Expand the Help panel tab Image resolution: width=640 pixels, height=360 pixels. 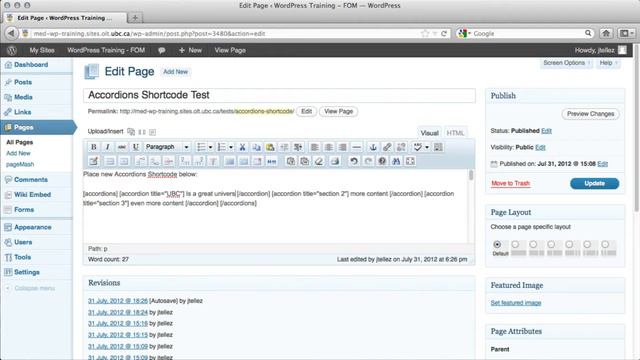pos(608,63)
